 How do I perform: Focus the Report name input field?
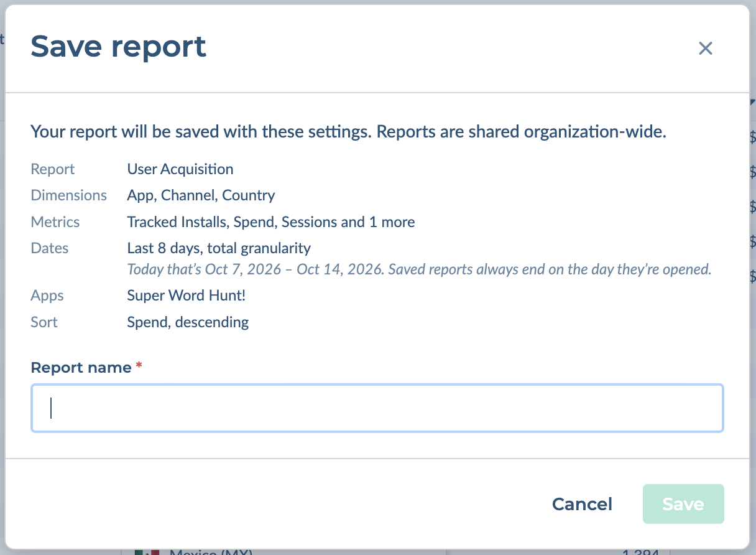pos(377,408)
